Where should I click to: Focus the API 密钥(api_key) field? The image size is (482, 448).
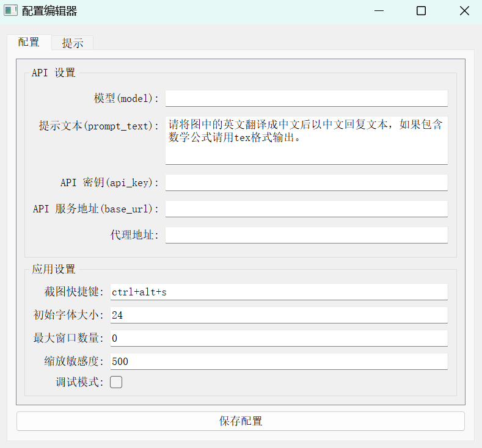pyautogui.click(x=307, y=182)
